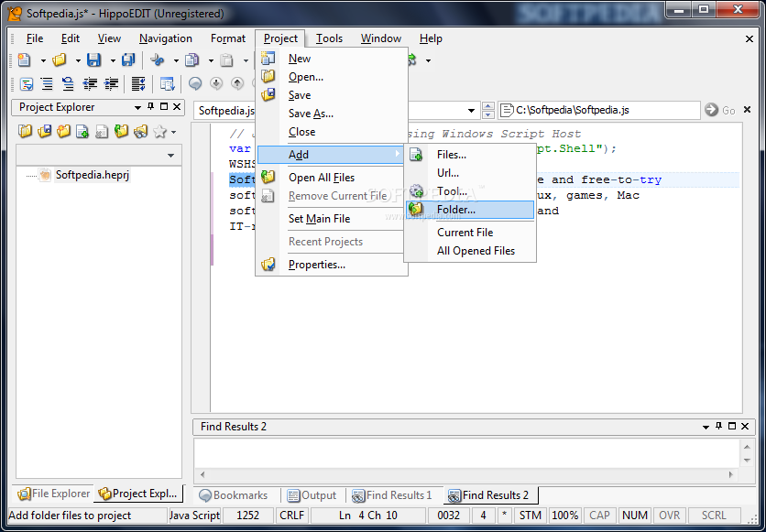
Task: Click first folder icon in Project Explorer toolbar
Action: pos(25,131)
